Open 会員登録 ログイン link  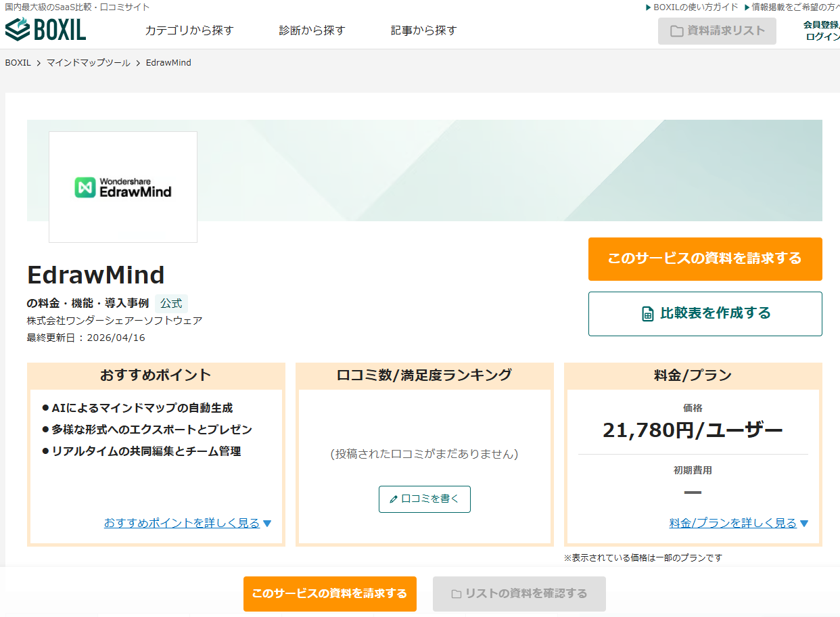click(x=822, y=30)
